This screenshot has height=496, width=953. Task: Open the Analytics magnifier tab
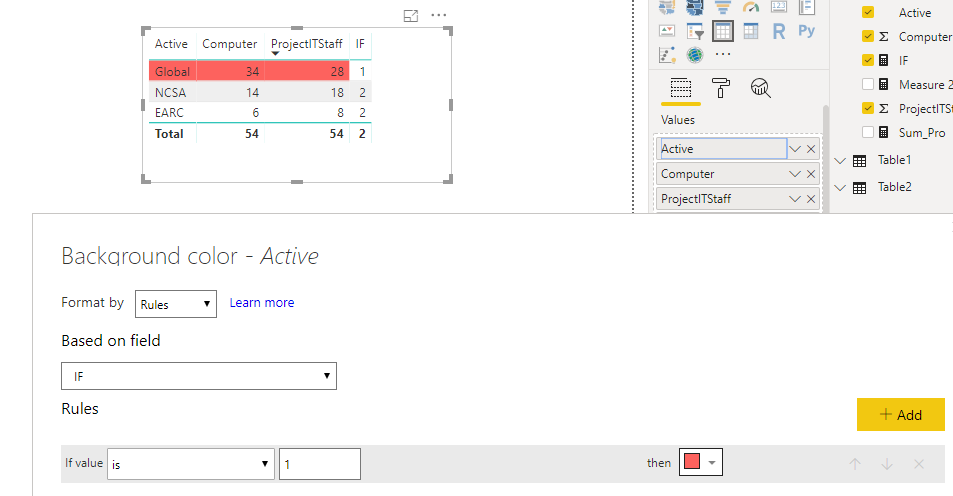click(760, 88)
